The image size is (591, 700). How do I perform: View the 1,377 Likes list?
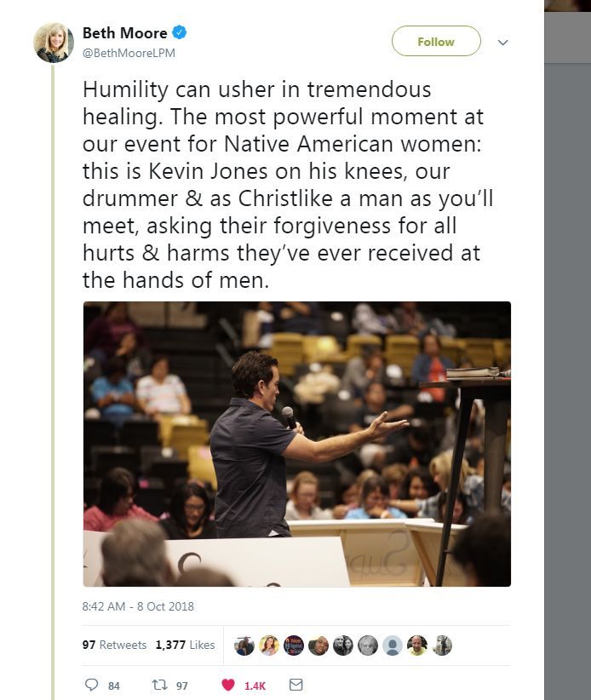186,645
